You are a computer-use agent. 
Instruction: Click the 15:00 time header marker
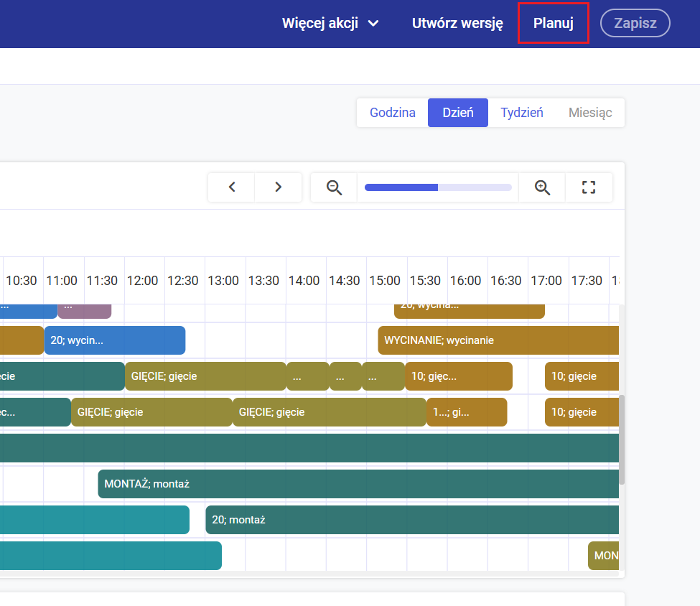[385, 281]
